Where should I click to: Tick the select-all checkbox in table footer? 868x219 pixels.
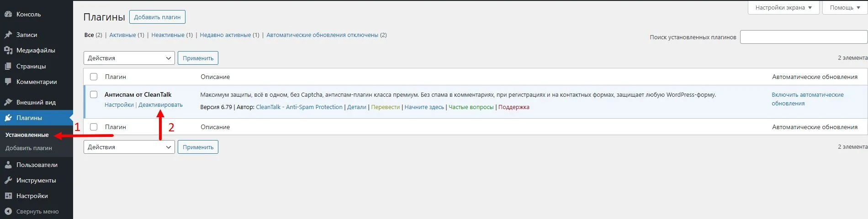94,127
